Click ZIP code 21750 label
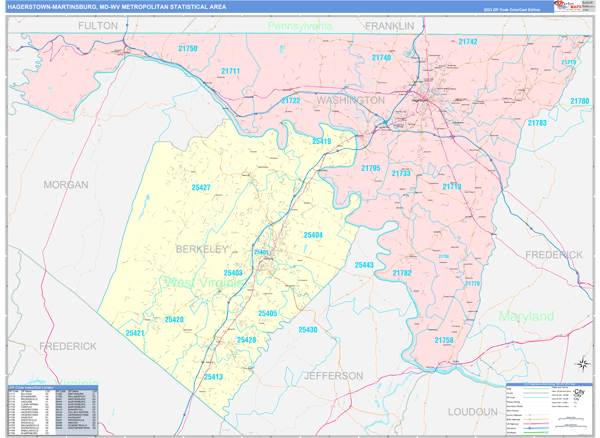The width and height of the screenshot is (600, 438). pos(187,48)
